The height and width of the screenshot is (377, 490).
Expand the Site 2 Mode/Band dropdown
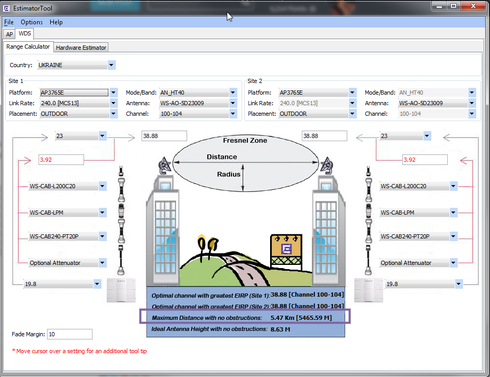click(472, 92)
